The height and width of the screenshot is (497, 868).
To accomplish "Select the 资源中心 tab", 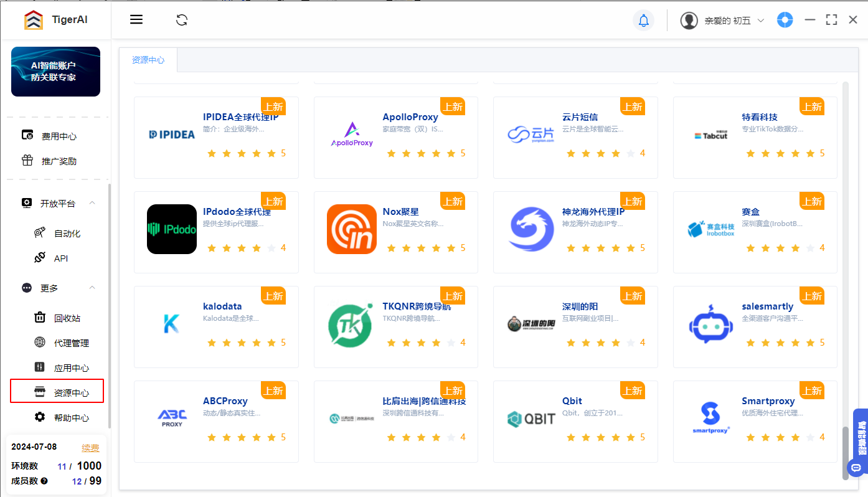I will pos(148,60).
